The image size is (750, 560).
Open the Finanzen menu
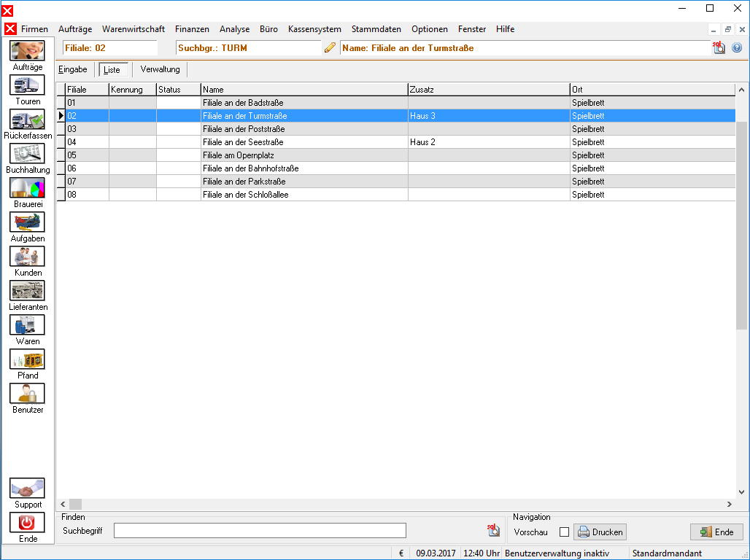(192, 29)
